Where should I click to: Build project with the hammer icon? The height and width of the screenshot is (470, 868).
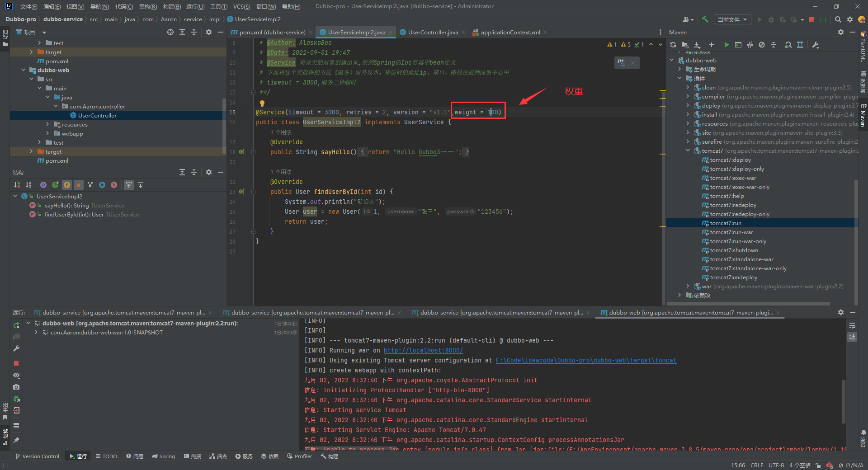[x=705, y=19]
